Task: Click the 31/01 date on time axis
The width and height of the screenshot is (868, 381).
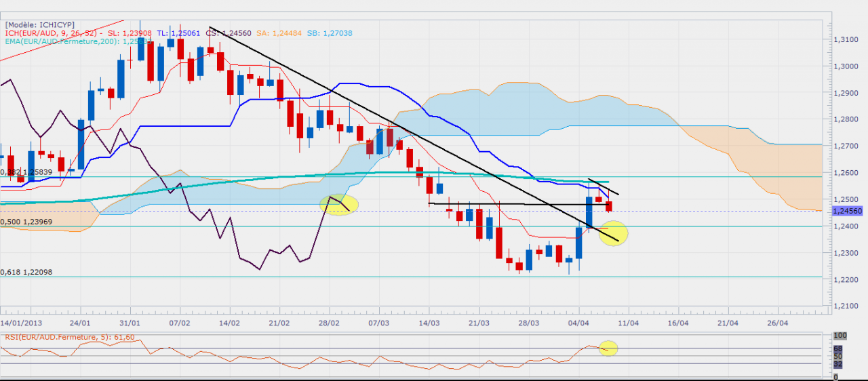Action: [x=130, y=323]
